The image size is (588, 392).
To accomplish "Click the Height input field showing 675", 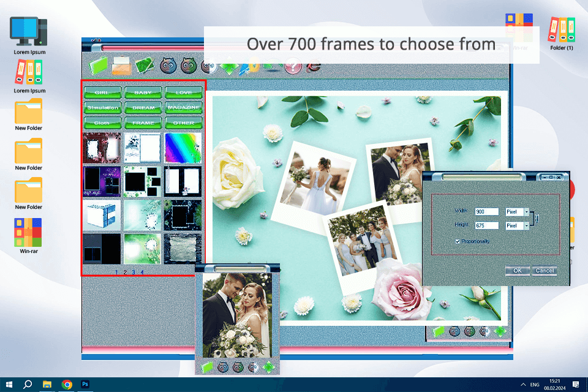I will [x=487, y=225].
